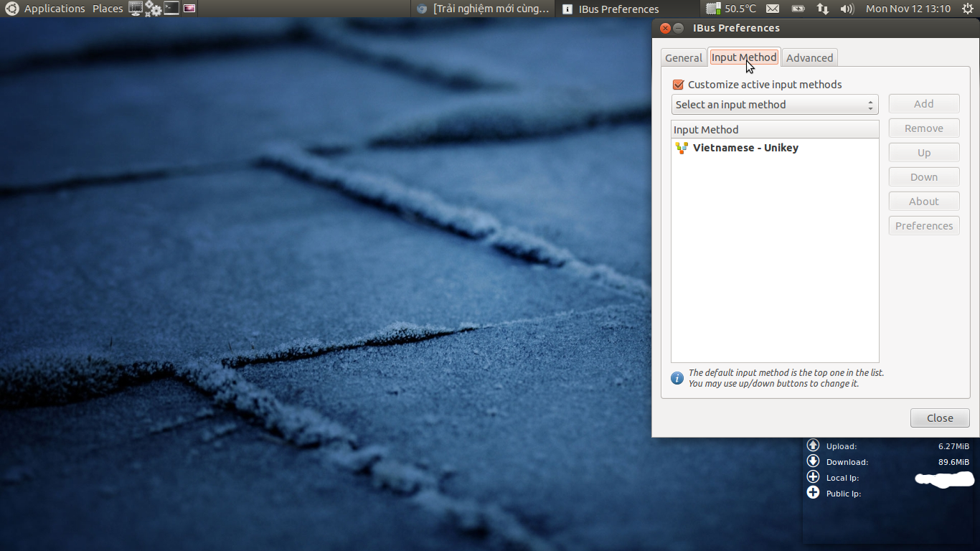This screenshot has width=980, height=551.
Task: Click the Ubuntu logo icon in the top panel
Action: [x=12, y=9]
